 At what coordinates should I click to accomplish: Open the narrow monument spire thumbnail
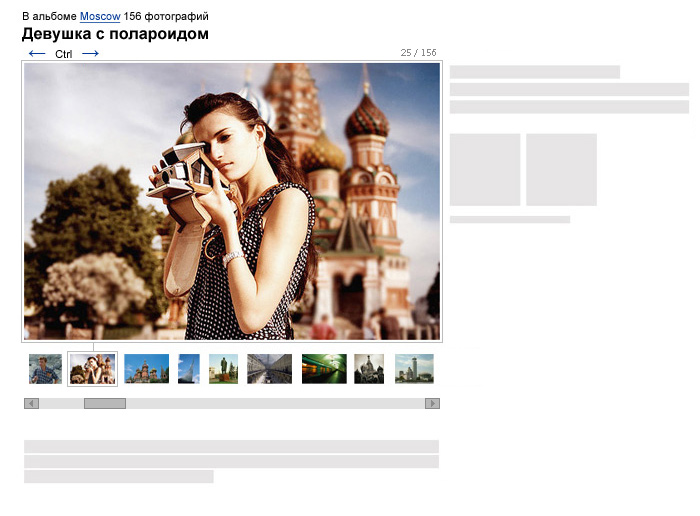coord(189,369)
